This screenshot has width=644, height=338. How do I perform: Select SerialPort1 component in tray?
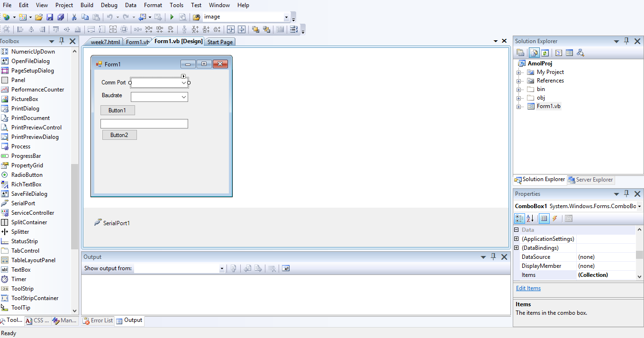pyautogui.click(x=112, y=223)
